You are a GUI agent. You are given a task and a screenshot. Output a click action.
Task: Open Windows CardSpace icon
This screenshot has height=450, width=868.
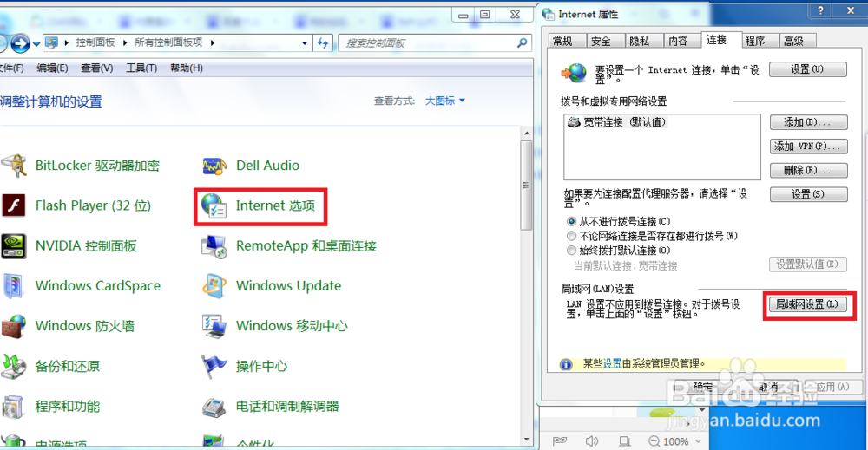tap(14, 286)
